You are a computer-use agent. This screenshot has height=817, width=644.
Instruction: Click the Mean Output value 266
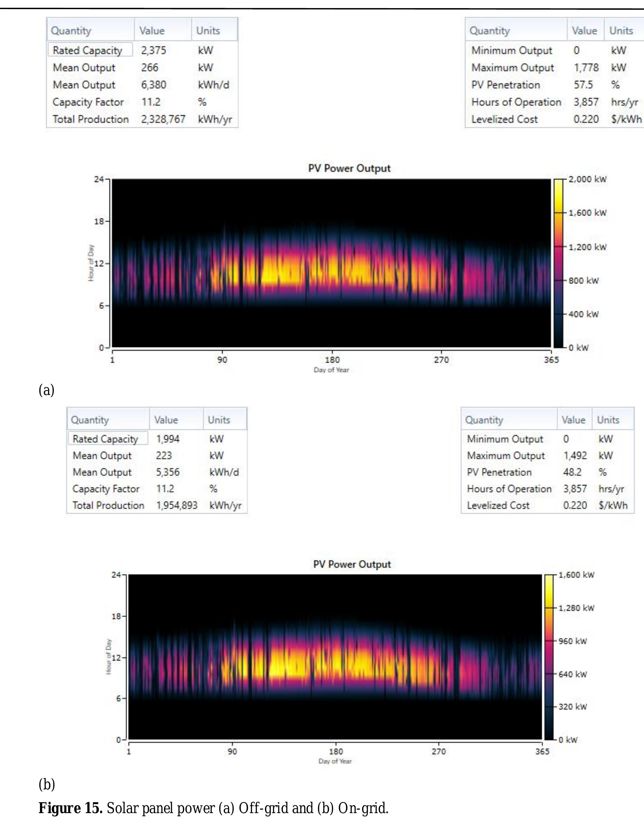[x=150, y=68]
